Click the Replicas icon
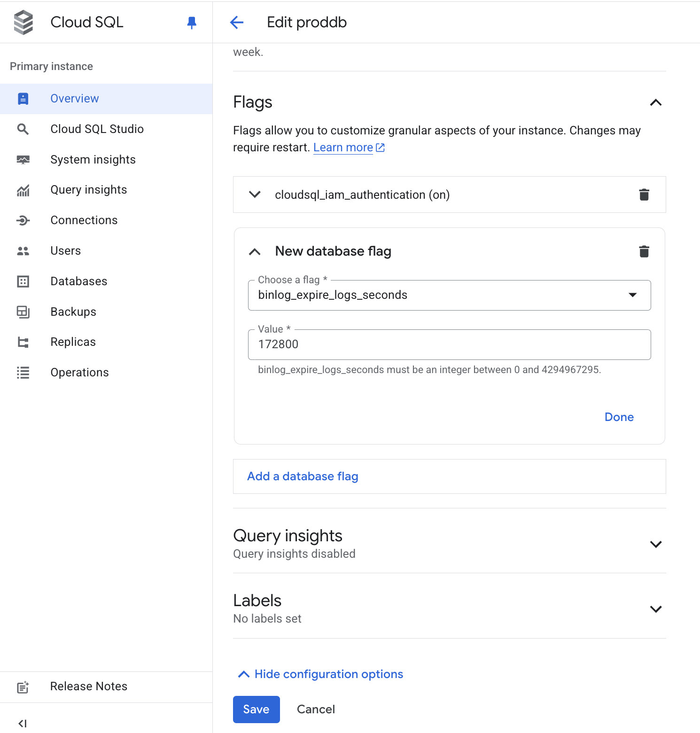 pyautogui.click(x=23, y=342)
